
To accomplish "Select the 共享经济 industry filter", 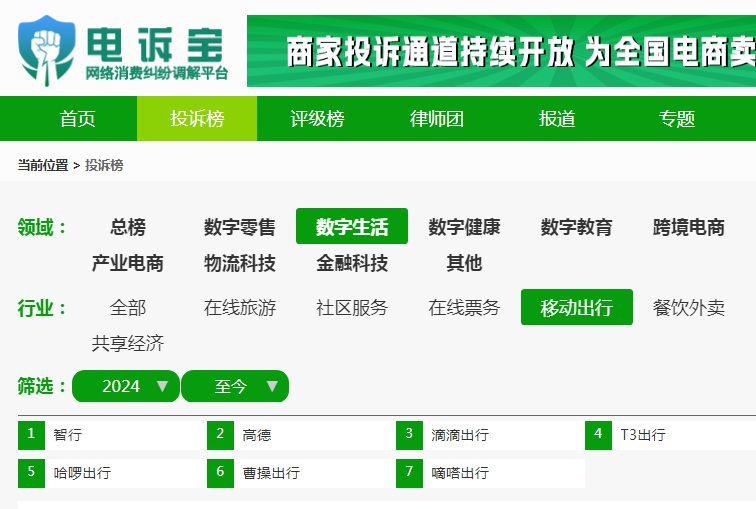I will 128,344.
